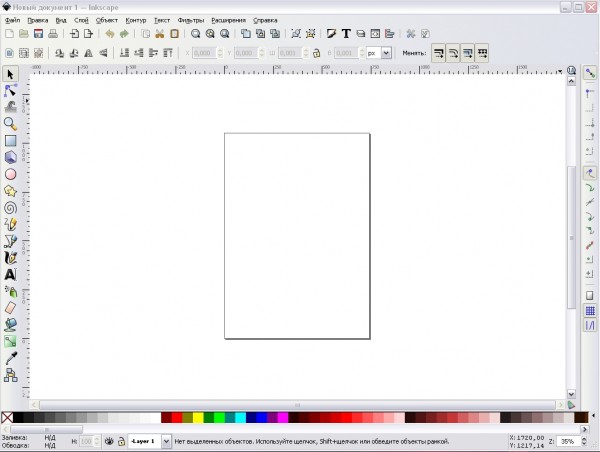600x452 pixels.
Task: Select the Selector arrow tool
Action: coord(10,74)
